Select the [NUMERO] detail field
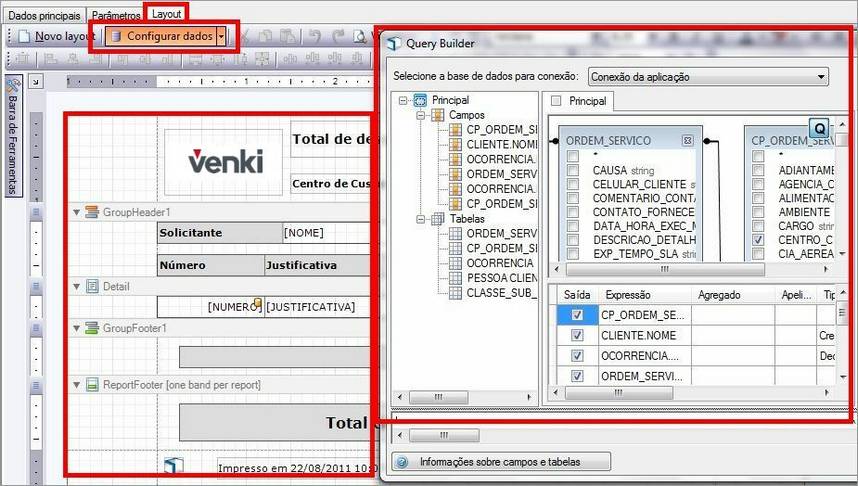Image resolution: width=858 pixels, height=486 pixels. coord(210,307)
